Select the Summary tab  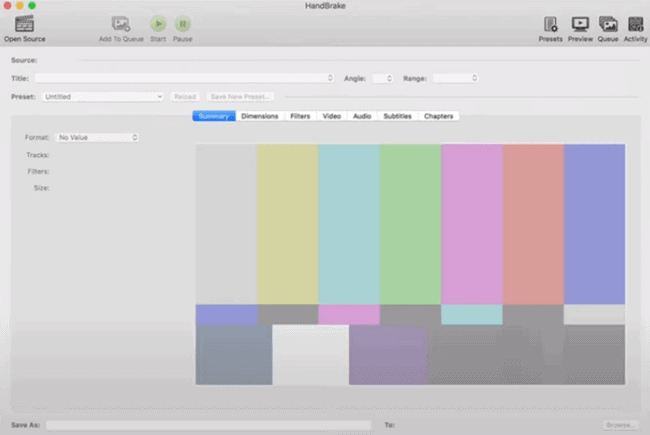(x=214, y=116)
